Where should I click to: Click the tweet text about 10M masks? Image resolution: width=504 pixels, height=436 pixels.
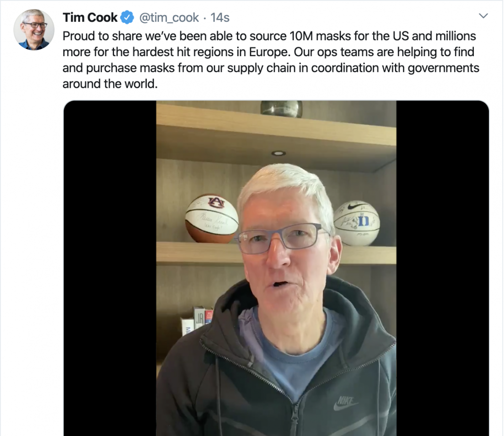pyautogui.click(x=271, y=60)
